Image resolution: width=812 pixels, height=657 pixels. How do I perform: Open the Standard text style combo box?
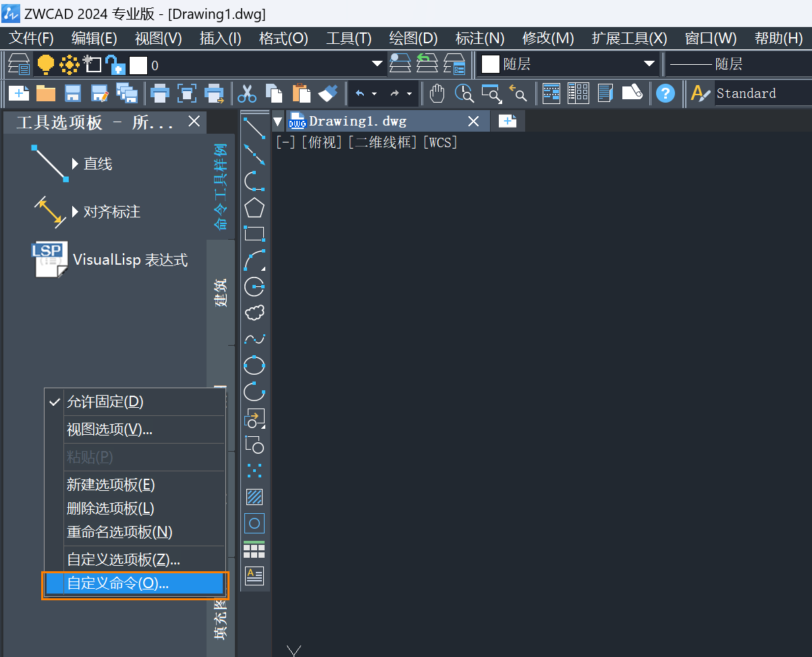763,93
